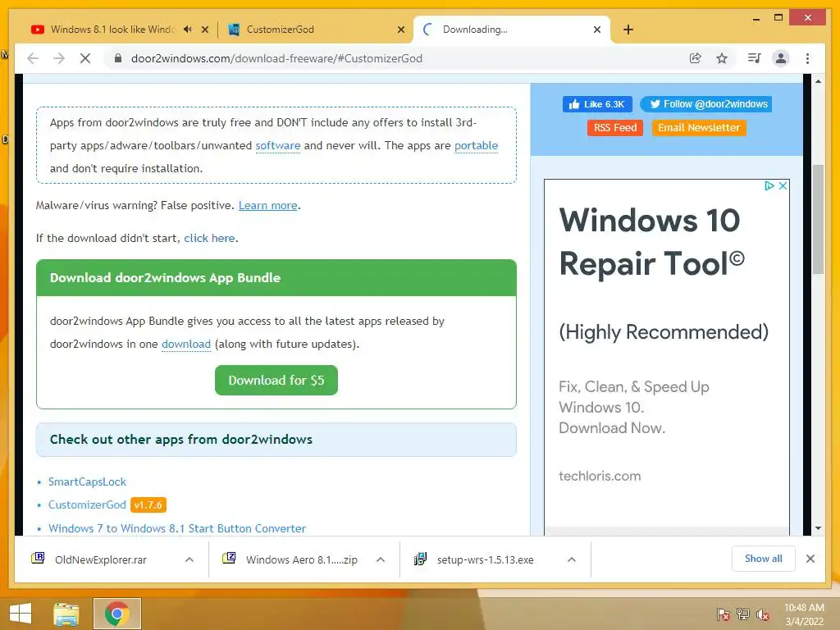The width and height of the screenshot is (840, 630).
Task: Click the scrollbar down arrow
Action: (x=818, y=528)
